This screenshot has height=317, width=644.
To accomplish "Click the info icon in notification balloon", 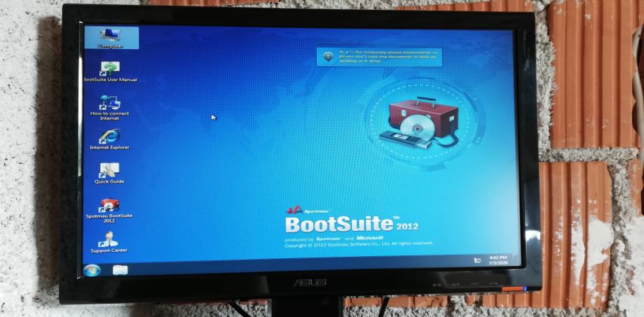I will click(x=328, y=57).
